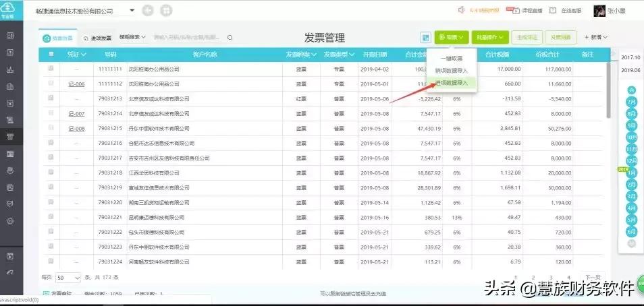
Task: Click the play-box icon near sidebar bottom
Action: pyautogui.click(x=11, y=256)
